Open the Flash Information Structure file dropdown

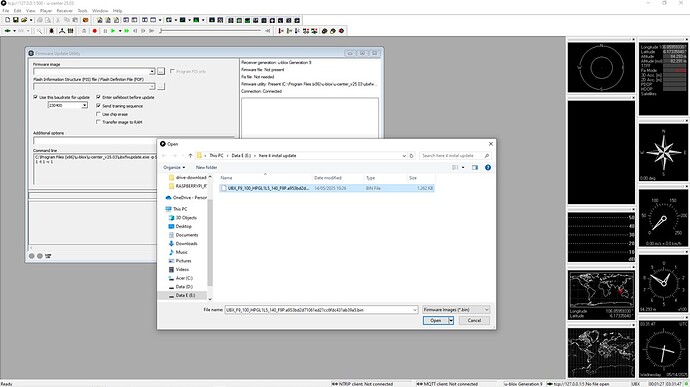click(x=152, y=86)
